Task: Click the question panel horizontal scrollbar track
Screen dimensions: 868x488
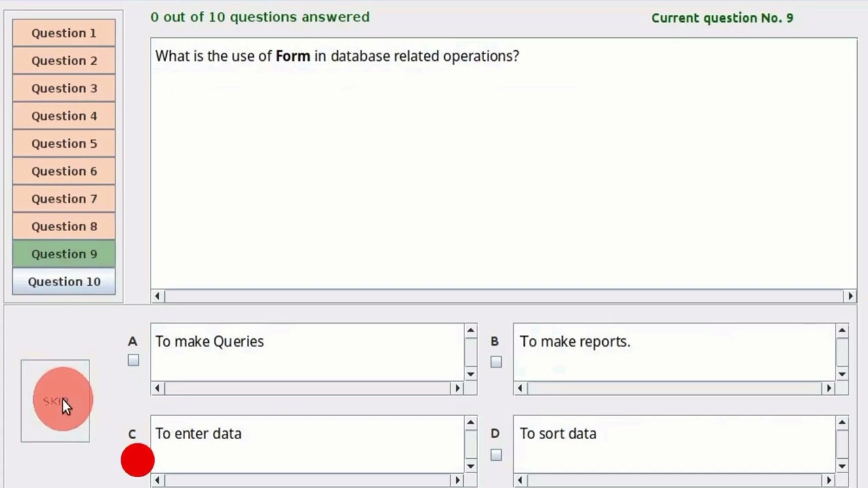Action: point(503,296)
